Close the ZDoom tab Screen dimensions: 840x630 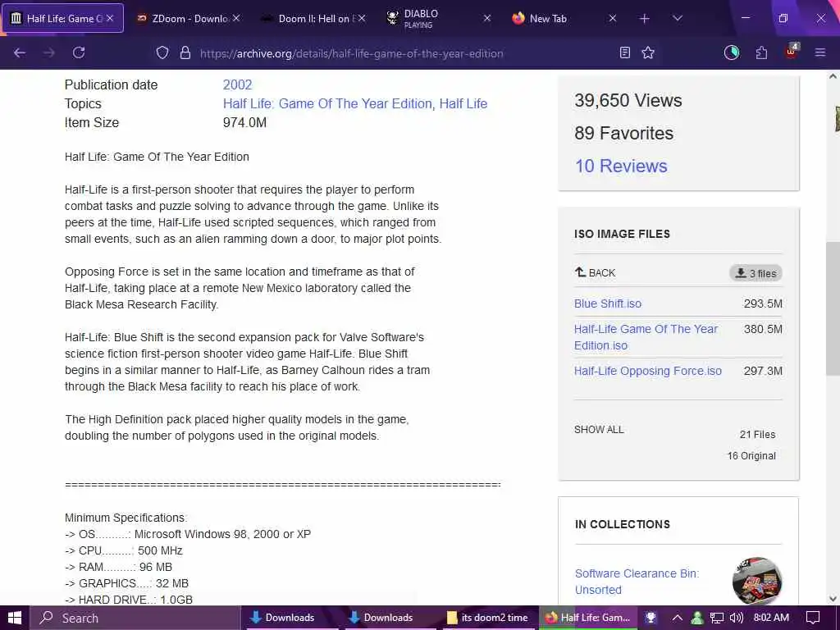tap(236, 18)
